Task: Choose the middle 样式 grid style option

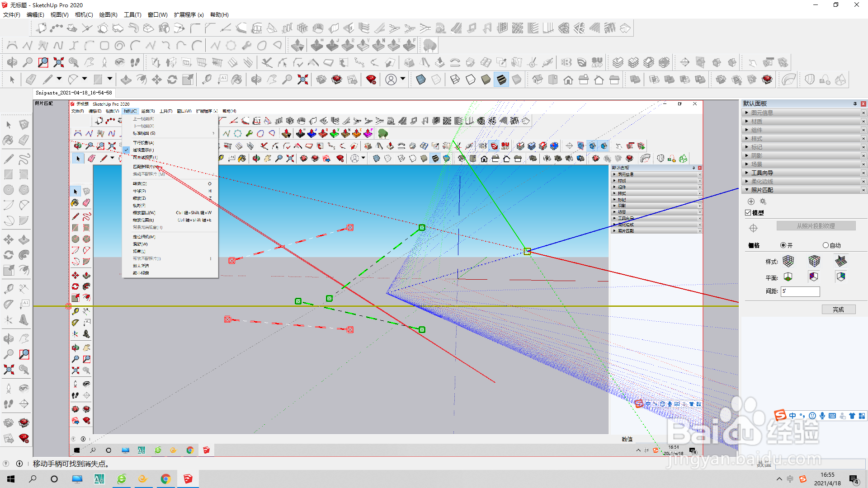Action: [814, 261]
